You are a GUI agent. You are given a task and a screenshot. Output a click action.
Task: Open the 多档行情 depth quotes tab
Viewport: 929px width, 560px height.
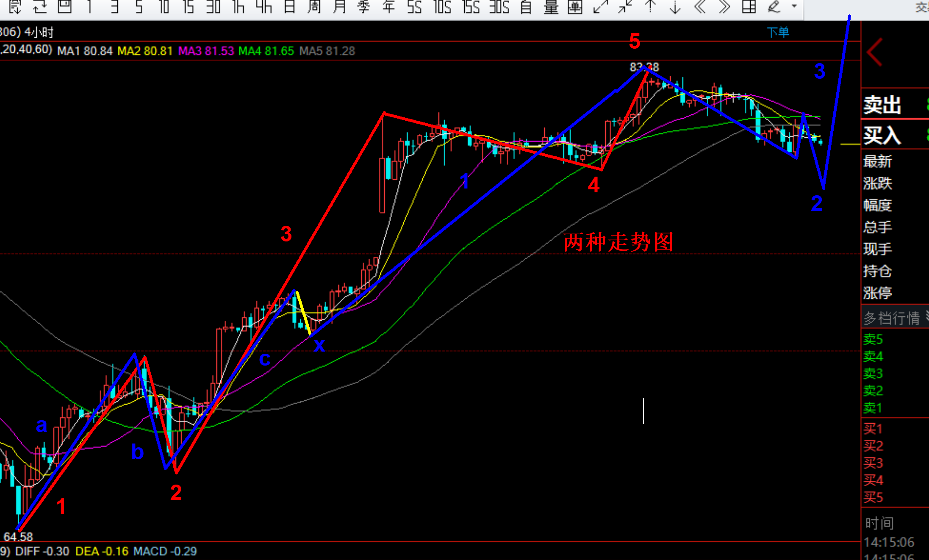[892, 318]
